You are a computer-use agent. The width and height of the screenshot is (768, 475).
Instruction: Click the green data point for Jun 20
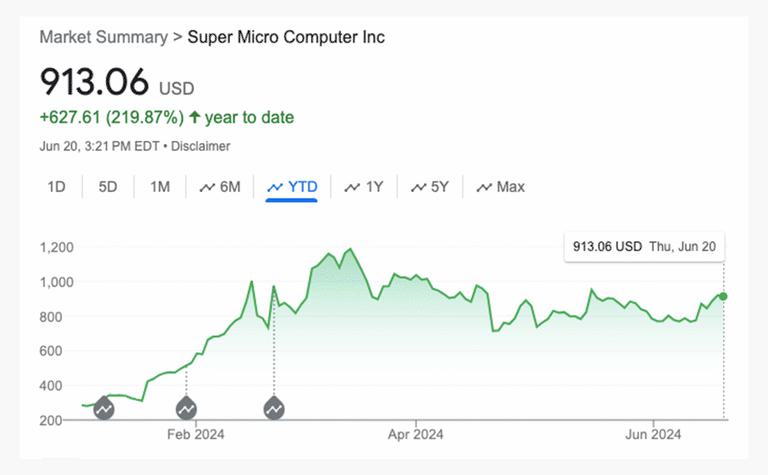[723, 296]
